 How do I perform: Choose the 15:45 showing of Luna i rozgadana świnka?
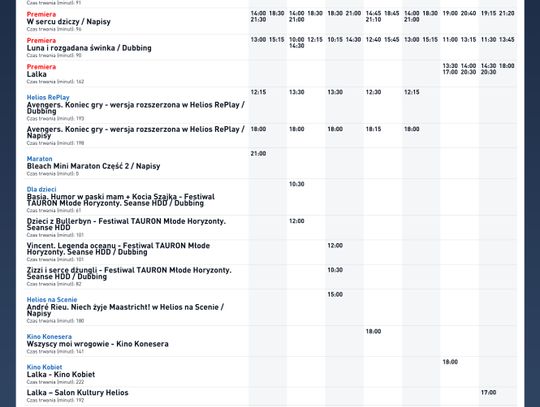(x=392, y=40)
